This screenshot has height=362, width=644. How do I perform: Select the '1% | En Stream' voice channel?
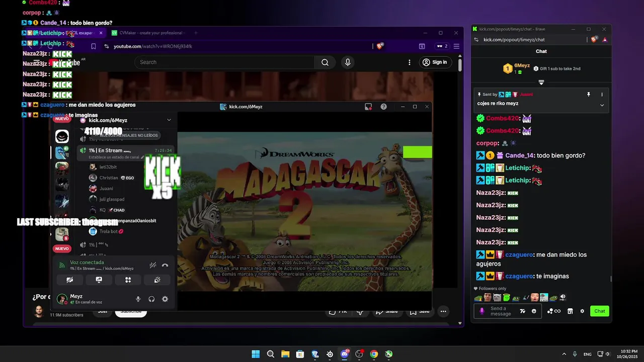(x=126, y=153)
